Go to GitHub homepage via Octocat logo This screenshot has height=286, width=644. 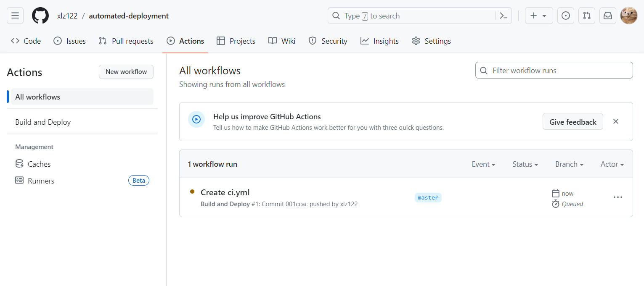click(x=40, y=16)
